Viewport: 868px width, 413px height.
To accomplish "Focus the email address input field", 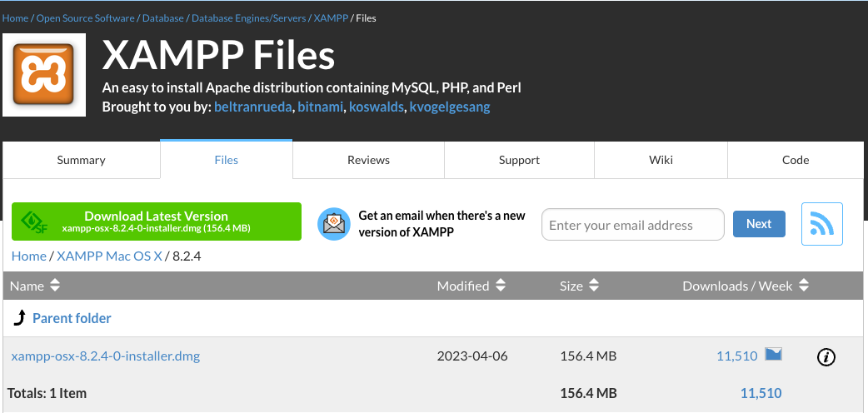I will (633, 225).
